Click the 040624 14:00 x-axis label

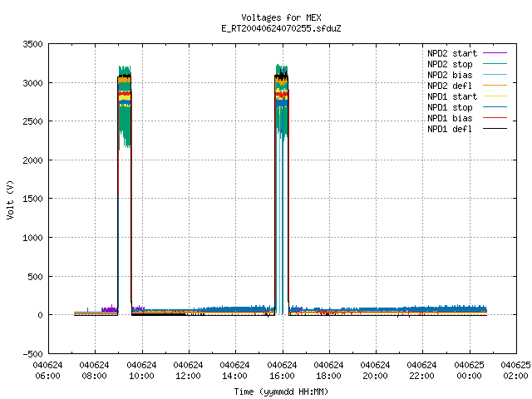click(x=234, y=371)
